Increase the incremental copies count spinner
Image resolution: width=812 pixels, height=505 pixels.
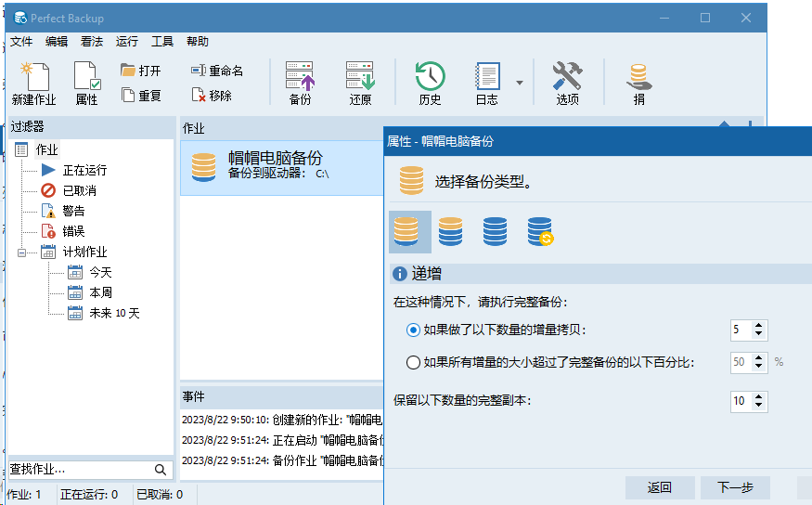click(x=759, y=325)
